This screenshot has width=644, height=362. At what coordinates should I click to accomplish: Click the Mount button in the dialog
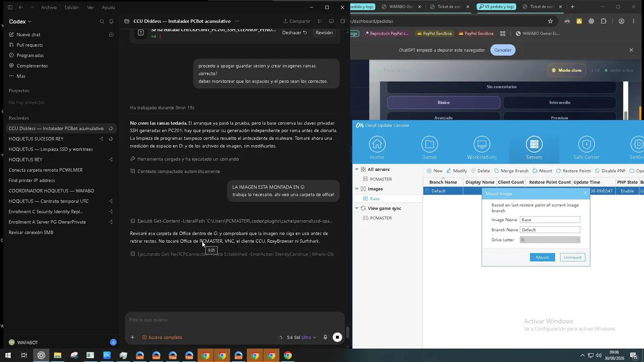click(542, 257)
